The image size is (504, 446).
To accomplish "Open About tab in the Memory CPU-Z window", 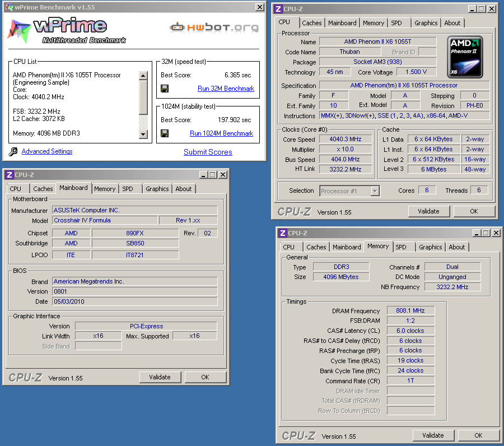I will [x=457, y=247].
